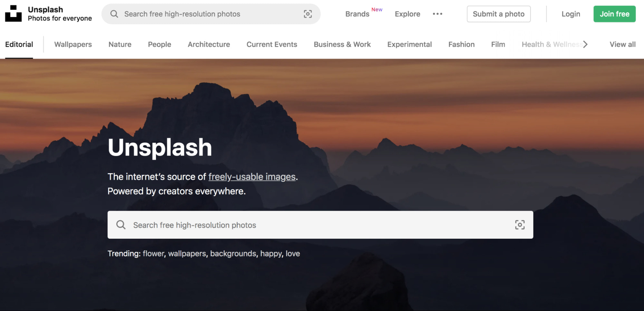The width and height of the screenshot is (644, 311).
Task: Open the Login page
Action: tap(571, 14)
